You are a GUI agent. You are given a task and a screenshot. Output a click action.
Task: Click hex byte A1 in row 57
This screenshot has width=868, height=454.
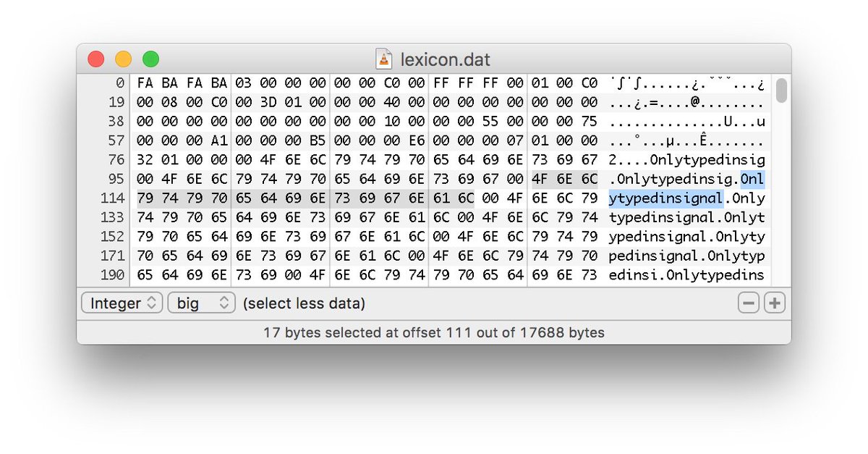[x=218, y=140]
